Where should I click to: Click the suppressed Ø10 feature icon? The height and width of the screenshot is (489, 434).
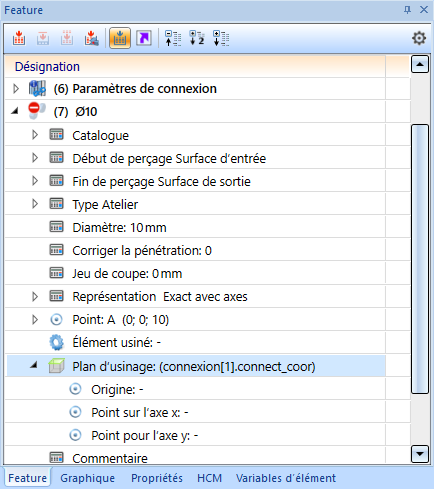coord(37,111)
